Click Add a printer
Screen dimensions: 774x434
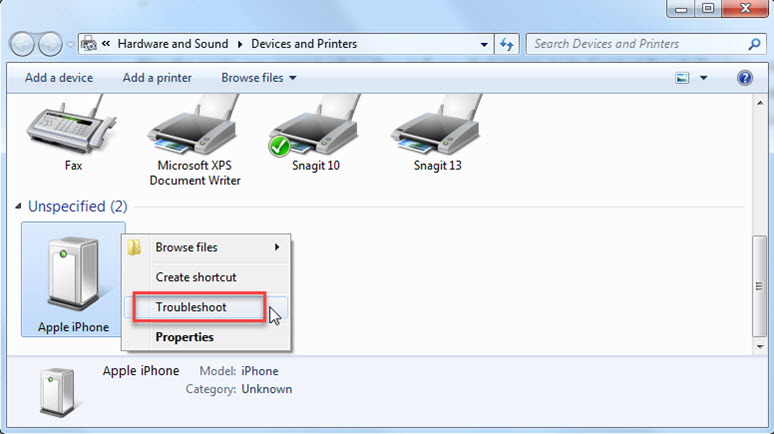click(157, 78)
